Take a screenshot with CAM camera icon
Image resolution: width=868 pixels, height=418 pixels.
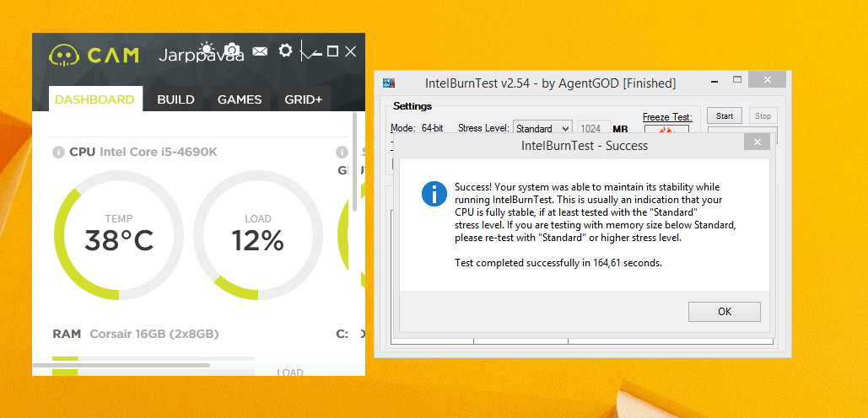click(233, 49)
